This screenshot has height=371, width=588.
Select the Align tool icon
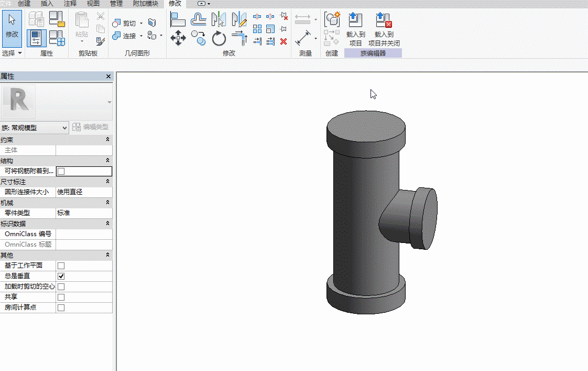178,20
